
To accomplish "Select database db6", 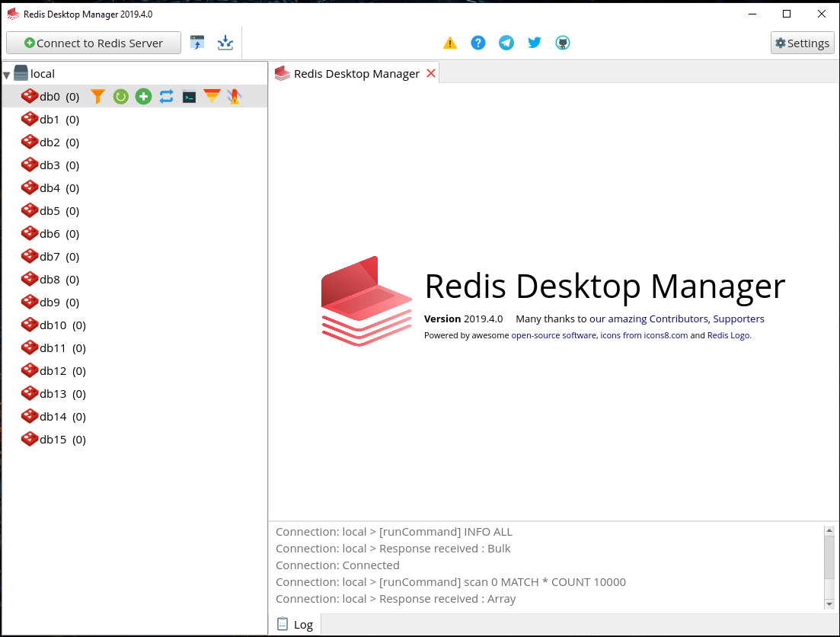I will pos(135,234).
